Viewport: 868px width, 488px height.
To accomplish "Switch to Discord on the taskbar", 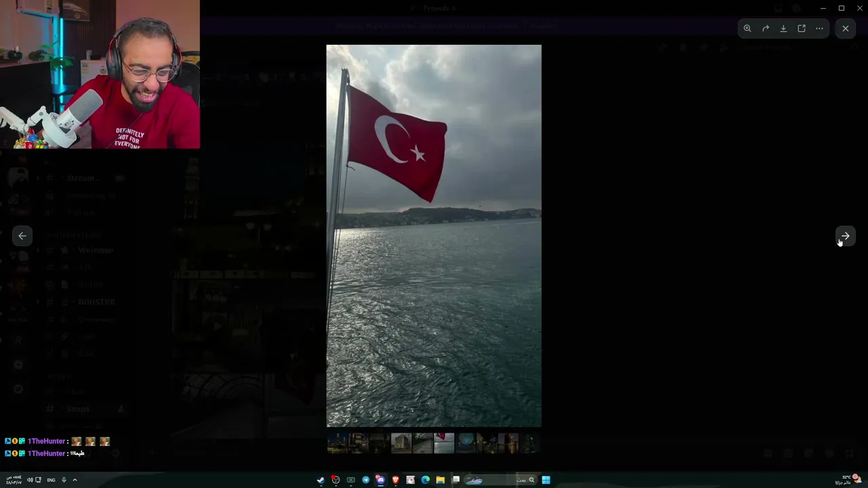I will tap(380, 480).
